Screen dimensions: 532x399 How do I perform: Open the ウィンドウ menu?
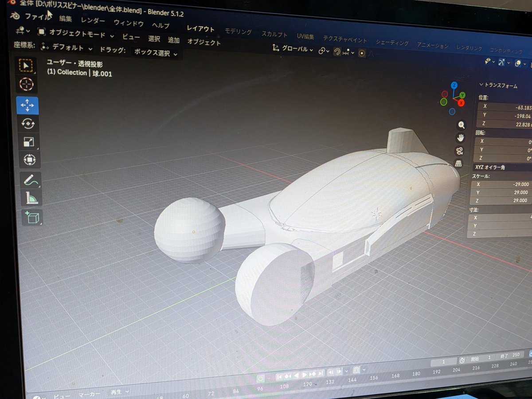(x=129, y=23)
